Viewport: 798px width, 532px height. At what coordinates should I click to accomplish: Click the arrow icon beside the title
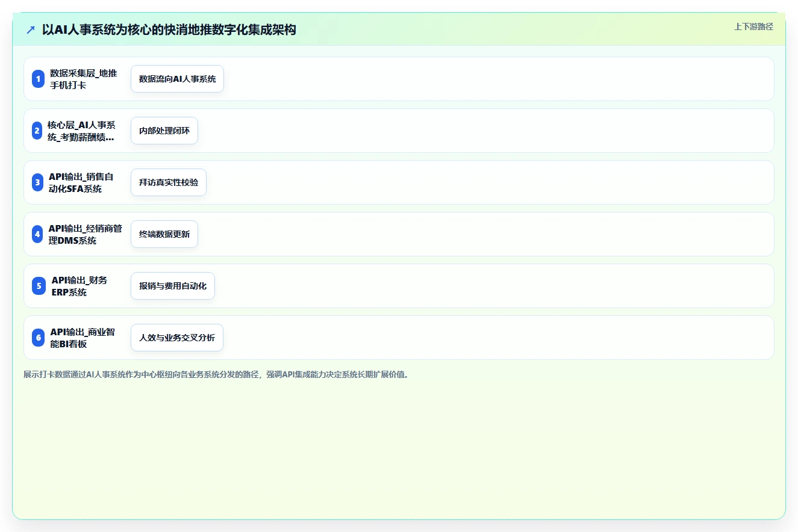coord(30,29)
